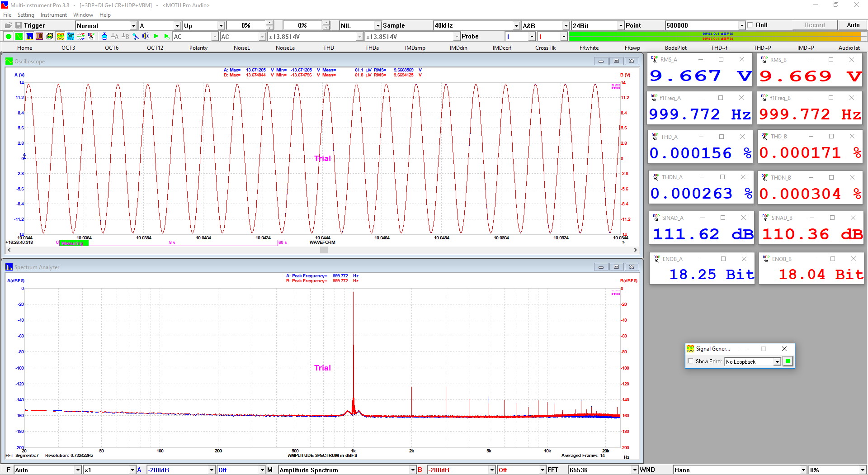Click the blue calibration flask icon
The height and width of the screenshot is (475, 868).
[104, 37]
